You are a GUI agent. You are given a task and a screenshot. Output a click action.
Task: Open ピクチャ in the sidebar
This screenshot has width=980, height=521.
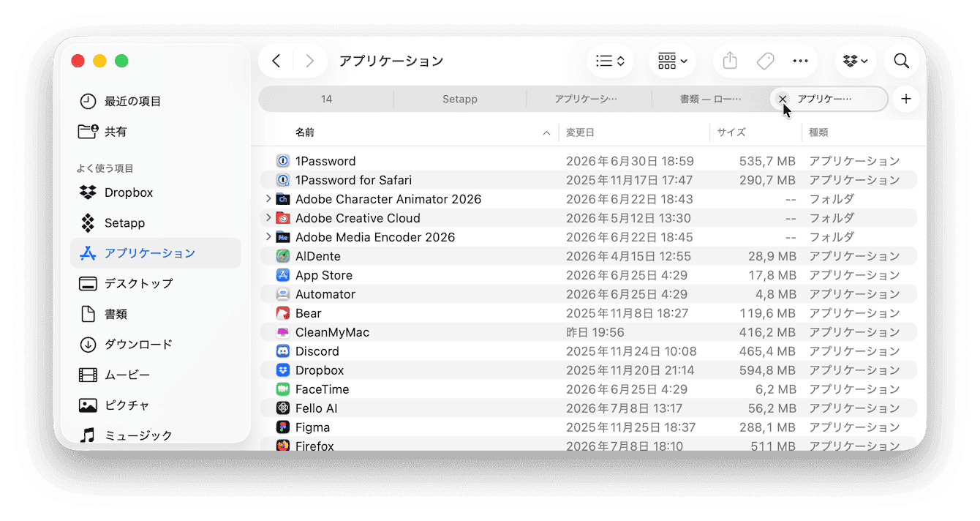(x=156, y=405)
